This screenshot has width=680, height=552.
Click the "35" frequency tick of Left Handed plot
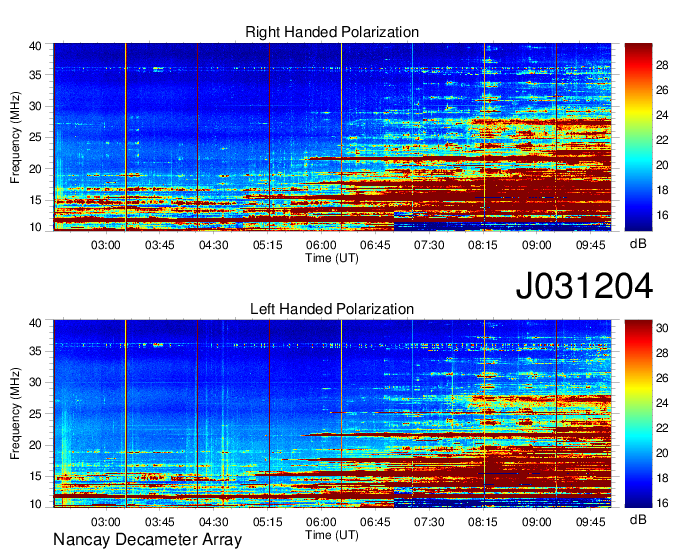(36, 351)
